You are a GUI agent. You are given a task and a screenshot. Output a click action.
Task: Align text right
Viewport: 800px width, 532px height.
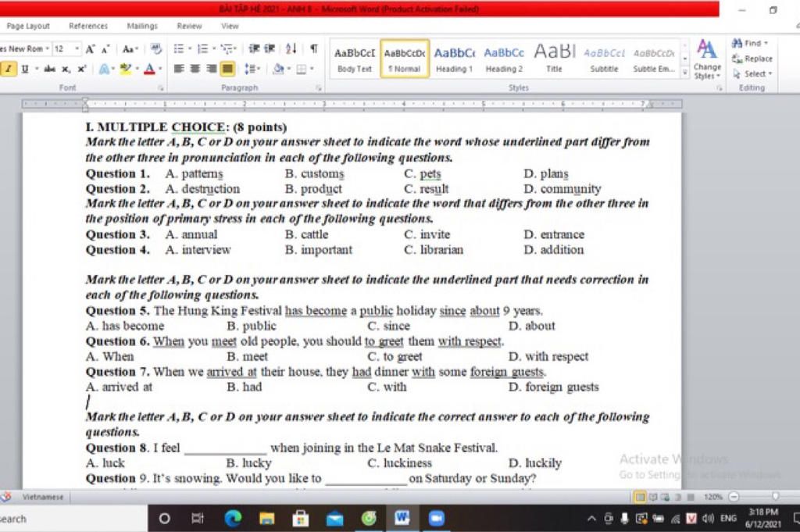[x=211, y=68]
